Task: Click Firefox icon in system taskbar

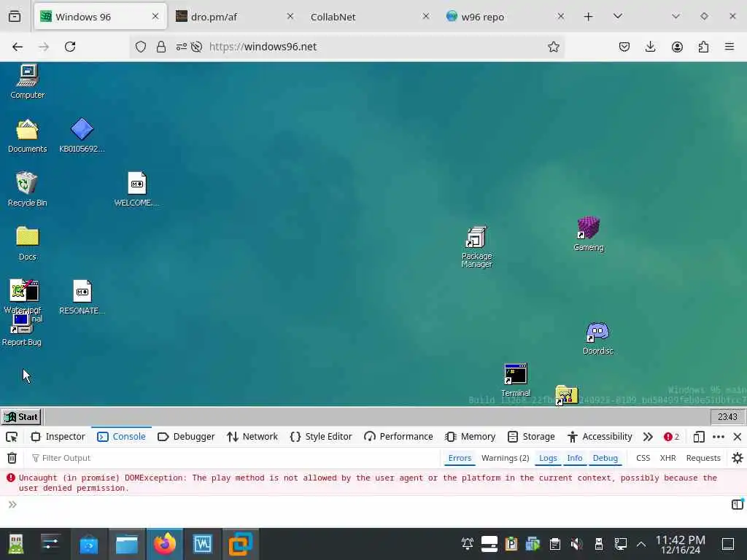Action: [x=164, y=544]
